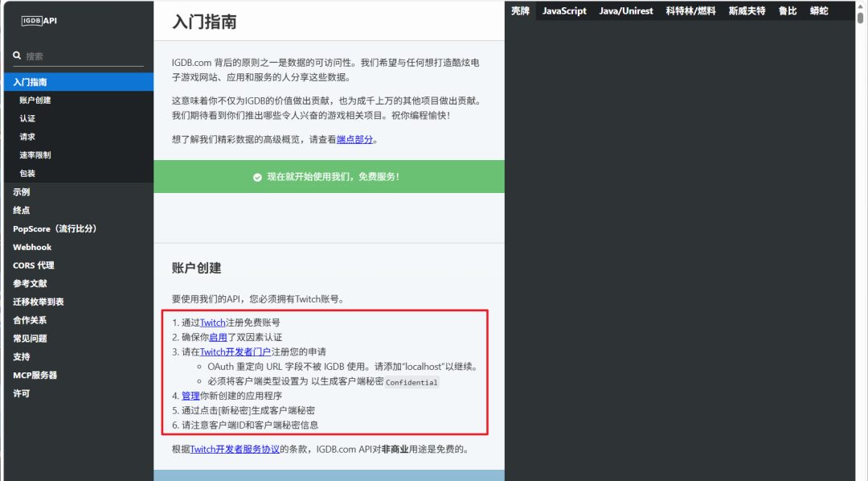Switch to 蟒蛇 code tab

[x=819, y=10]
